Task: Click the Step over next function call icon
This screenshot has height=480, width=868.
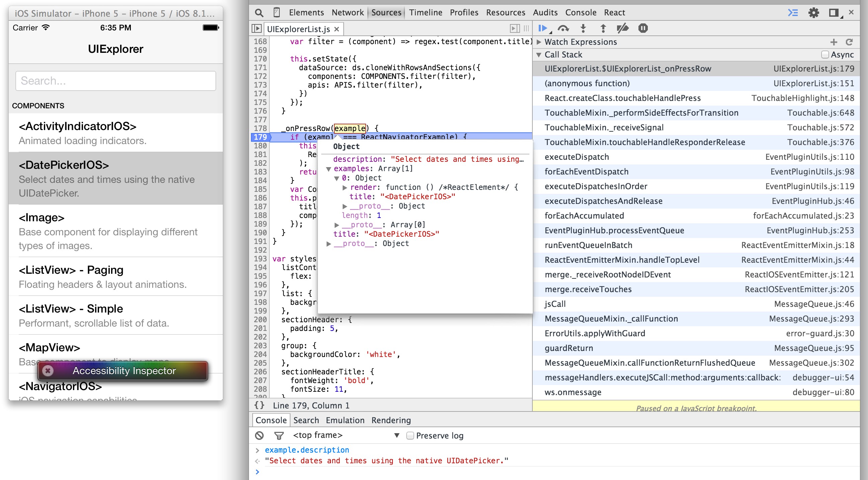Action: [562, 28]
